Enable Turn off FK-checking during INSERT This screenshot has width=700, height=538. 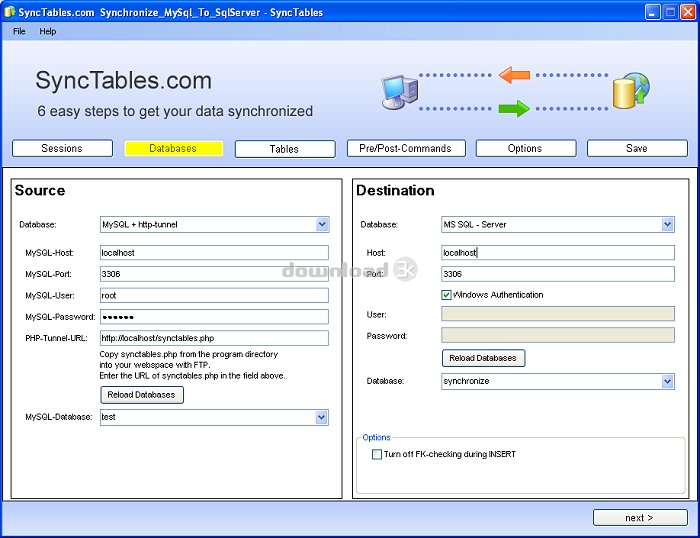377,454
